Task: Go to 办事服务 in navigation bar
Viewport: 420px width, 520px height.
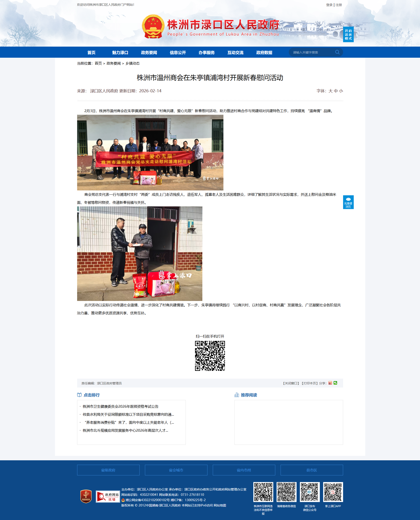Action: pos(206,53)
